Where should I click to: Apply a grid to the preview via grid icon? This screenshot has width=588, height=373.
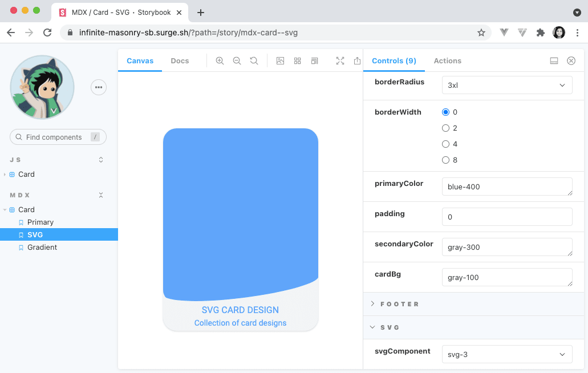pos(297,60)
